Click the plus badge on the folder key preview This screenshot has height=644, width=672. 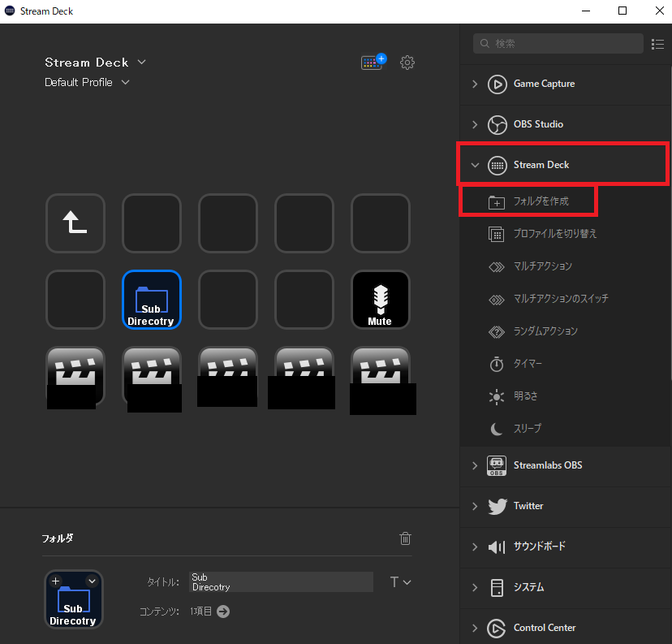tap(55, 581)
